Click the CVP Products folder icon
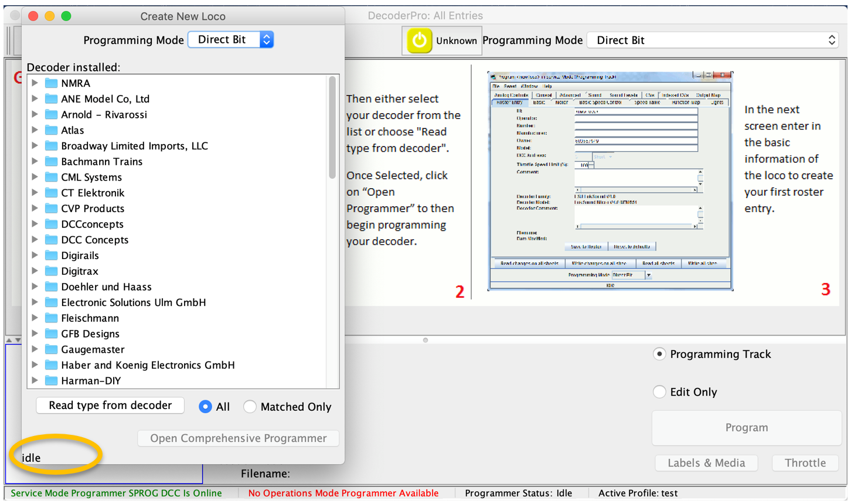This screenshot has height=504, width=851. (x=52, y=209)
